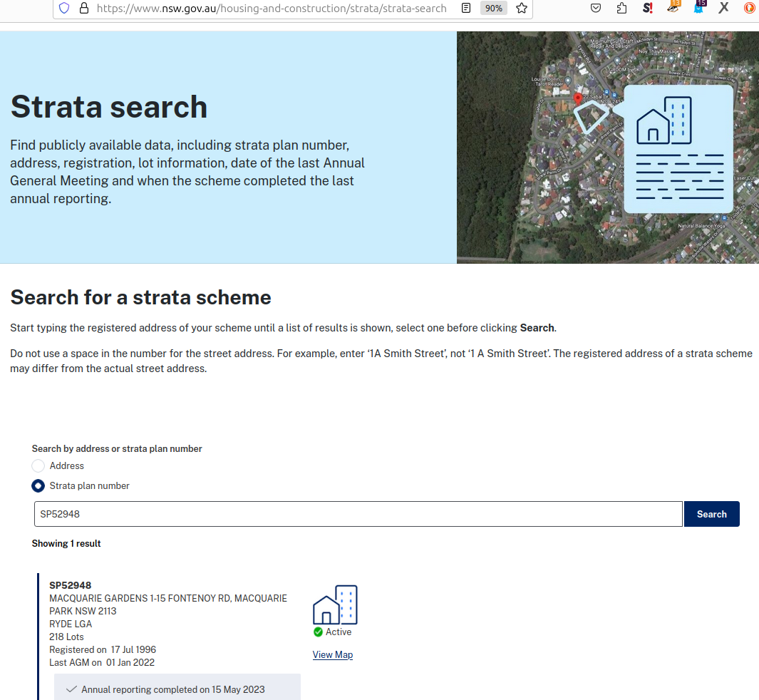This screenshot has width=759, height=700.
Task: Click the strata document illustration on map
Action: [678, 149]
